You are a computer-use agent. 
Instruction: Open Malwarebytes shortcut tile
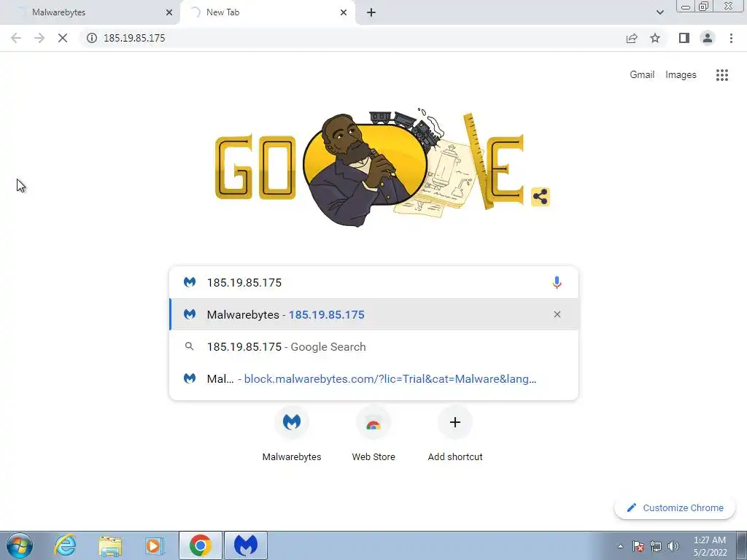[x=292, y=433]
